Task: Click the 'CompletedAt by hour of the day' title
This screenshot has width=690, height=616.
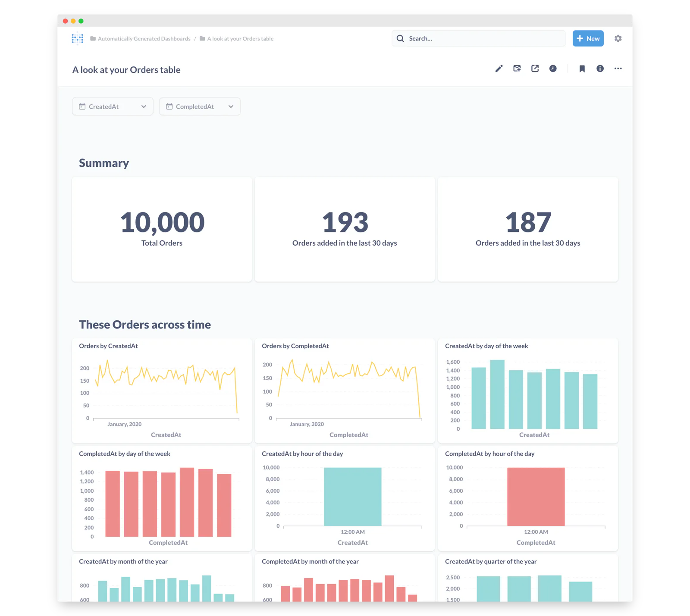Action: 489,453
